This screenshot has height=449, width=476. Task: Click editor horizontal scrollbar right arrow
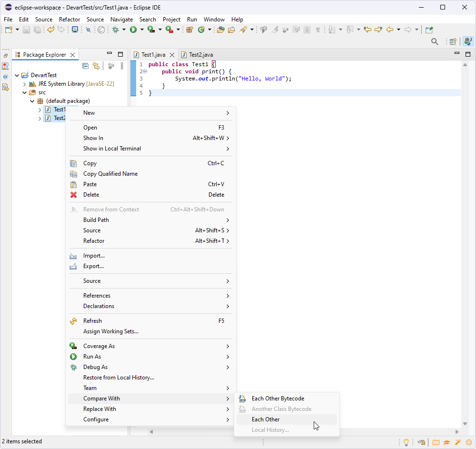[457, 431]
